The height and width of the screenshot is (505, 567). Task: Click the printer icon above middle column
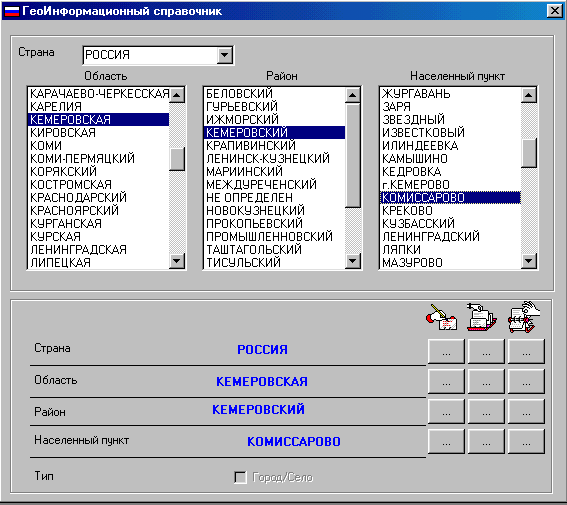pyautogui.click(x=482, y=317)
